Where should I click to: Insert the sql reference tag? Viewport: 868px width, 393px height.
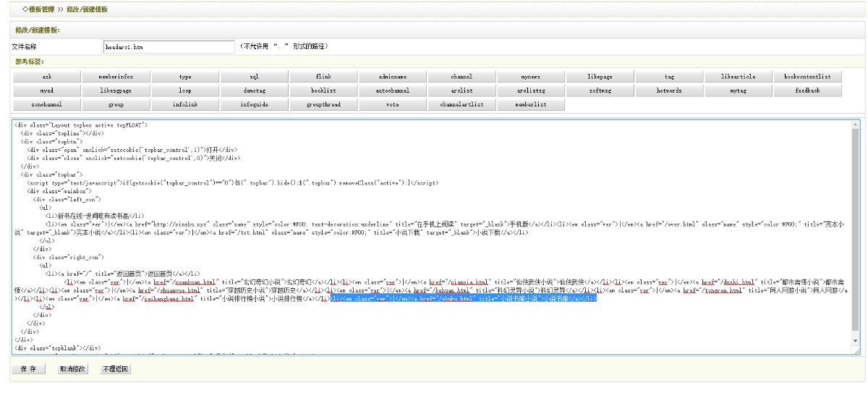click(x=255, y=77)
